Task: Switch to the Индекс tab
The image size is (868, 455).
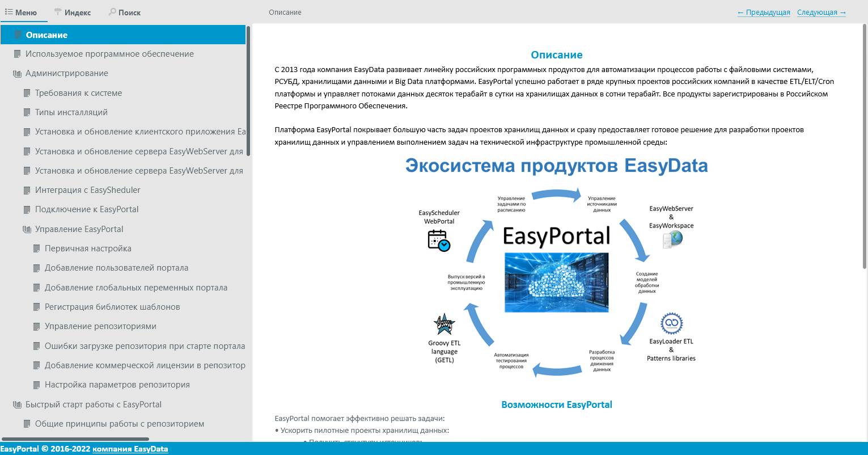Action: pyautogui.click(x=73, y=12)
